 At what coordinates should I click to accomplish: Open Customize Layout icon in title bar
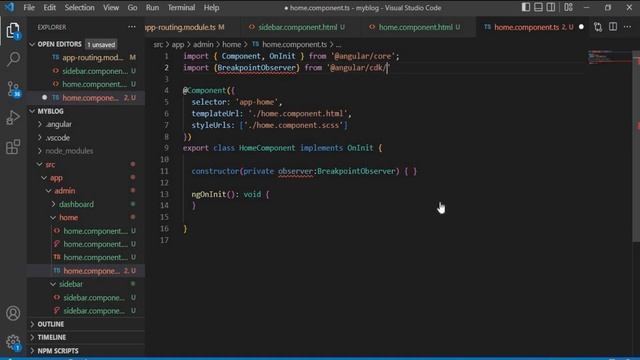pyautogui.click(x=568, y=7)
